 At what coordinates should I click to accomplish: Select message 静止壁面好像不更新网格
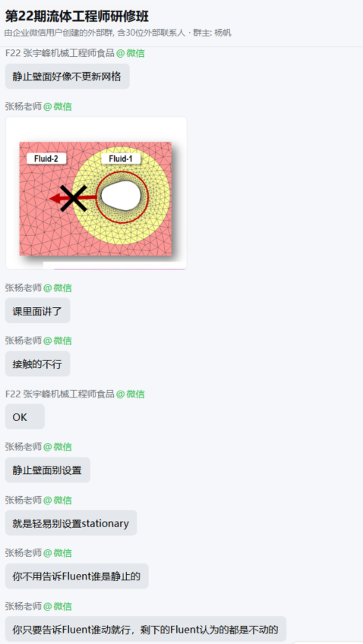coord(68,77)
